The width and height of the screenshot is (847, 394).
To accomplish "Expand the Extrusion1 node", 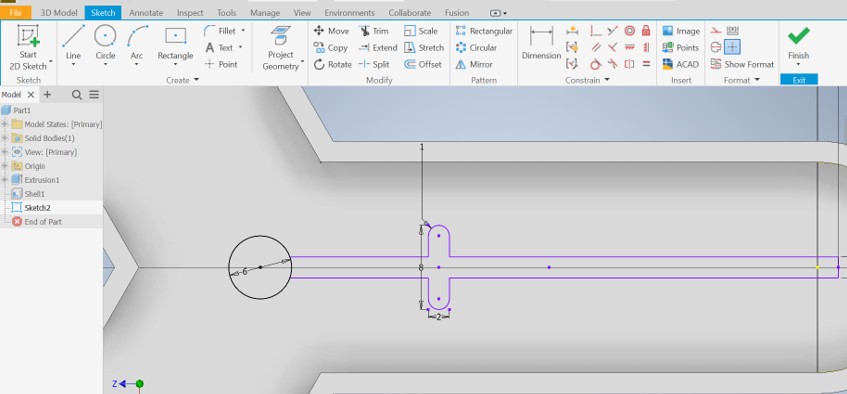I will [5, 180].
